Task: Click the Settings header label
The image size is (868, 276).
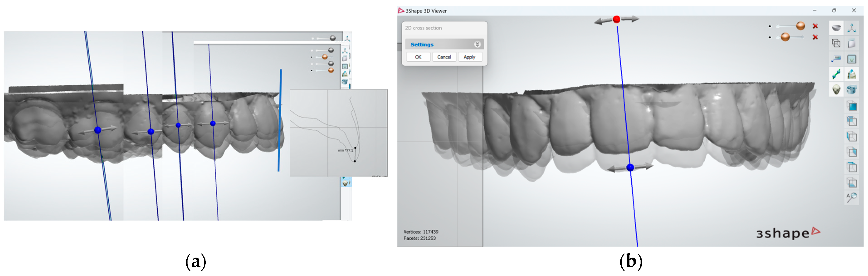Action: 422,45
